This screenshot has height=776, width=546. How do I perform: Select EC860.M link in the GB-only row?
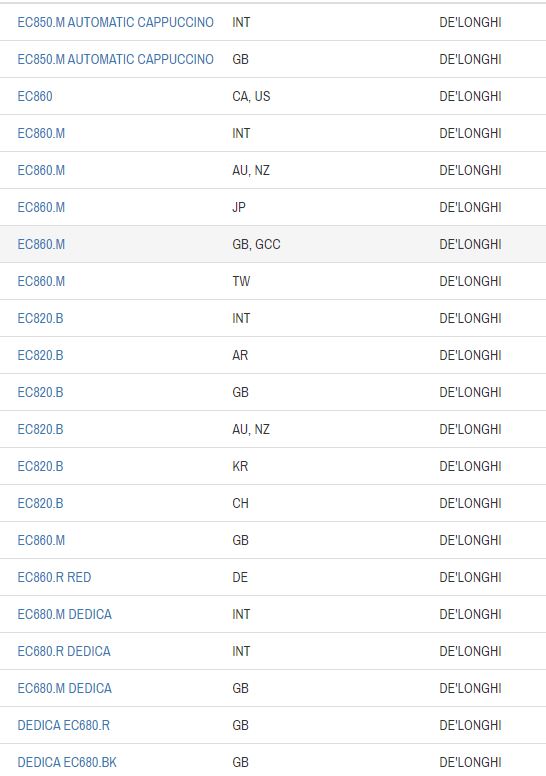tap(41, 540)
